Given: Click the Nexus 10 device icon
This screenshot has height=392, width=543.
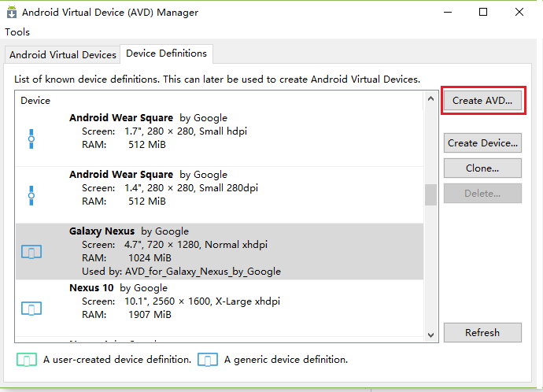Looking at the screenshot, I should [31, 309].
